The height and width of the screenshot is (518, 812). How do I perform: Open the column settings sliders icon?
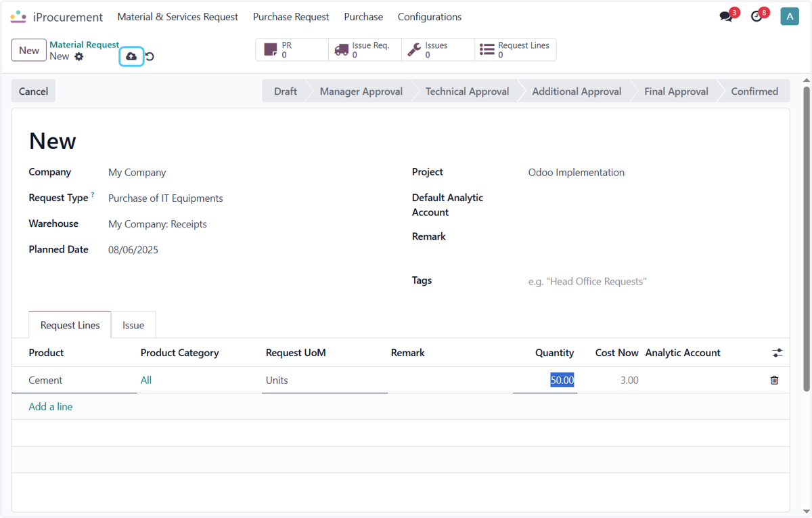pos(777,353)
